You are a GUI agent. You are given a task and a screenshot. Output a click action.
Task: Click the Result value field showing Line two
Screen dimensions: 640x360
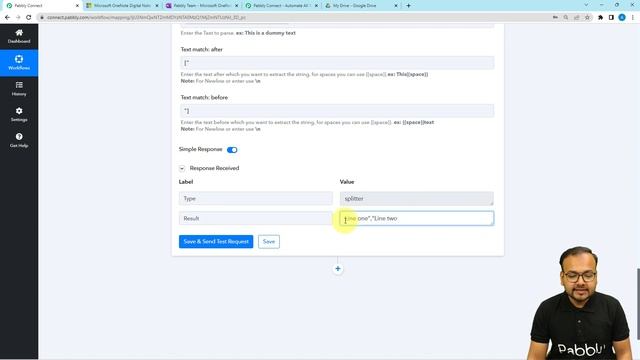click(x=416, y=218)
